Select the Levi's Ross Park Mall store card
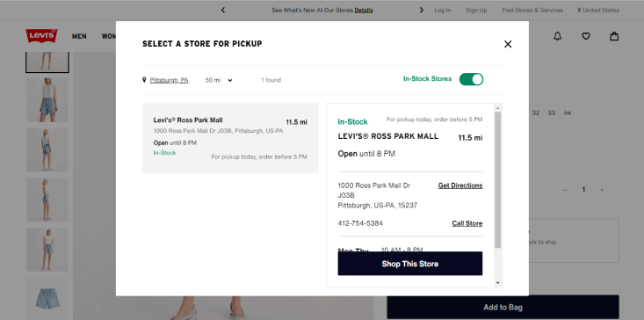 (230, 138)
